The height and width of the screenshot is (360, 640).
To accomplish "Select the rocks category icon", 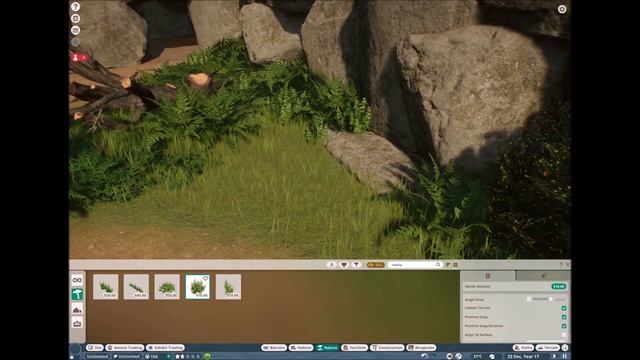I will (77, 309).
